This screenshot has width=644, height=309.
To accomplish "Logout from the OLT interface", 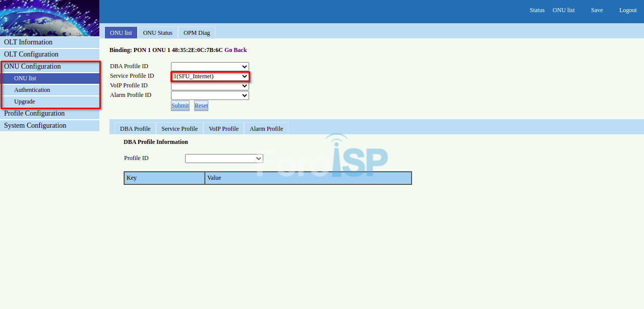I will (x=627, y=10).
